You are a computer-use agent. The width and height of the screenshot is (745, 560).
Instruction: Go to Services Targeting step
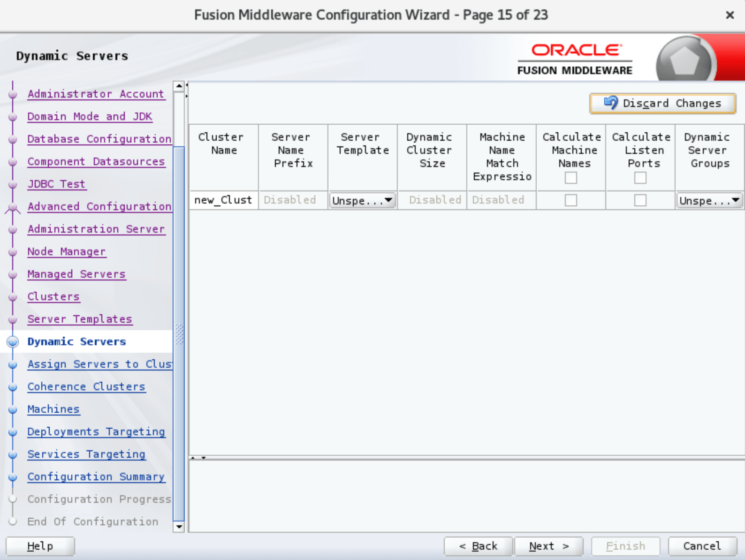click(86, 454)
